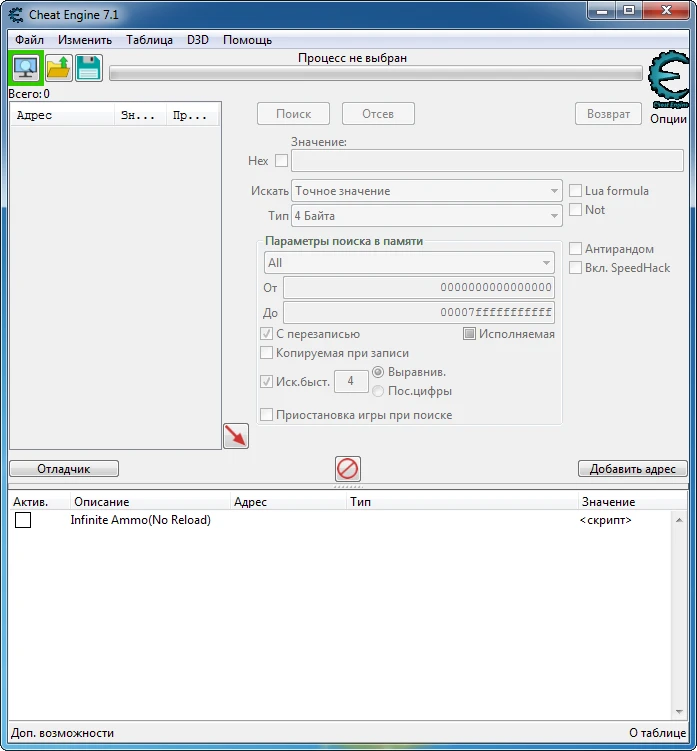697x751 pixels.
Task: Select the Пос.цифры radio button
Action: point(378,391)
